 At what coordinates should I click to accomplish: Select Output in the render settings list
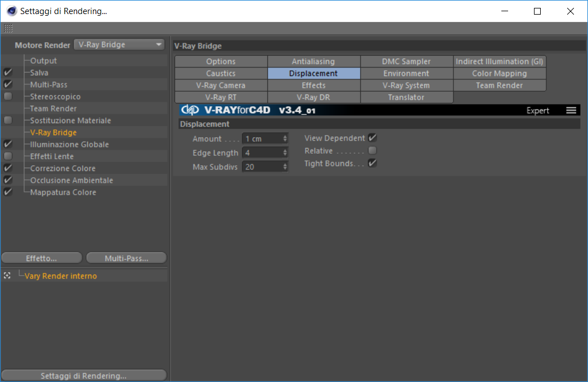click(x=43, y=61)
